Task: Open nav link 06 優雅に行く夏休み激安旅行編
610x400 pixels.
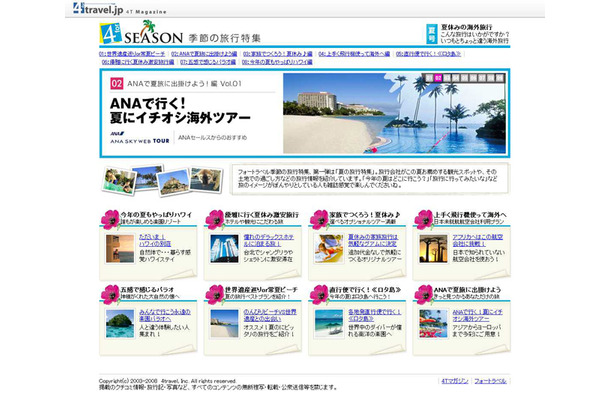Action: coord(138,62)
